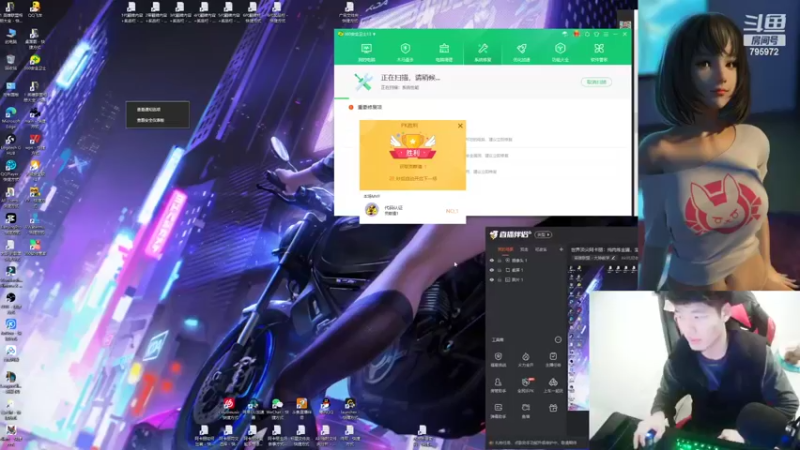Open the first toolbox shield-face tool

click(x=498, y=360)
